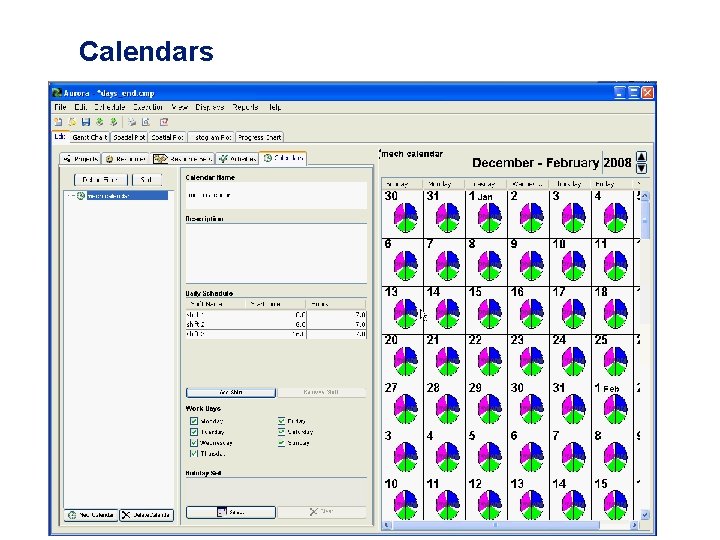Click the horizontal scrollbar left arrow on calendar
Image resolution: width=720 pixels, height=540 pixels.
tap(387, 525)
